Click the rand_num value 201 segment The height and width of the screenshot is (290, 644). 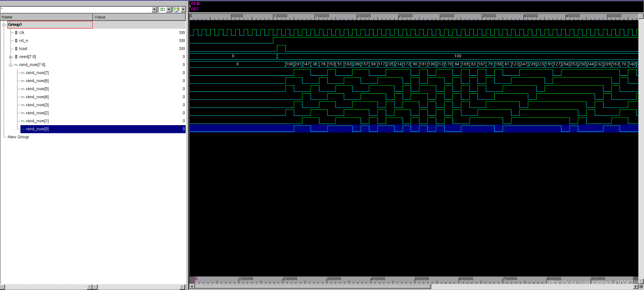point(298,64)
